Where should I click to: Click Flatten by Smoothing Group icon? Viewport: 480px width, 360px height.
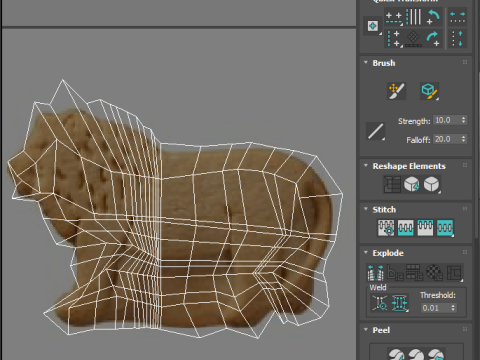415,273
